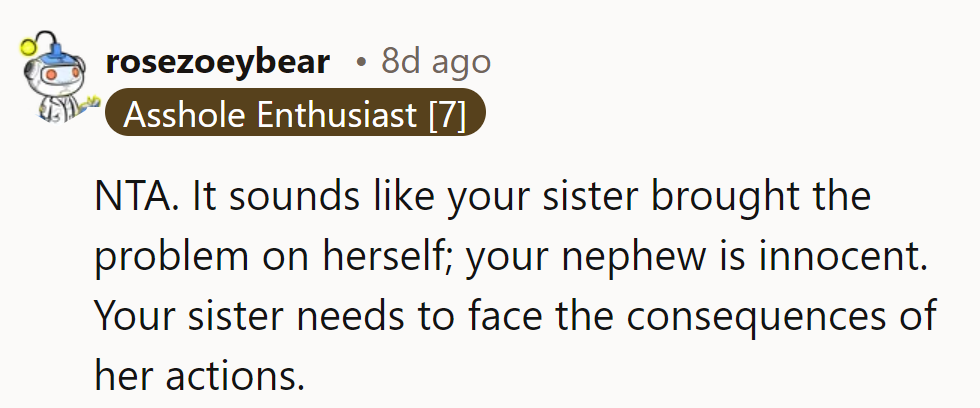Open the rosezoeybear profile link
Viewport: 980px width, 408px height.
coord(217,62)
